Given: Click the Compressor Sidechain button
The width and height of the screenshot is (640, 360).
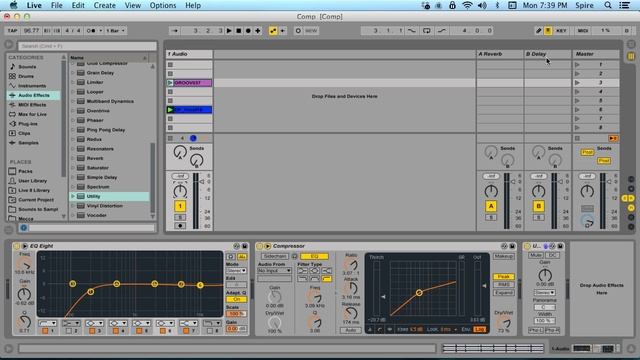Looking at the screenshot, I should pos(274,256).
